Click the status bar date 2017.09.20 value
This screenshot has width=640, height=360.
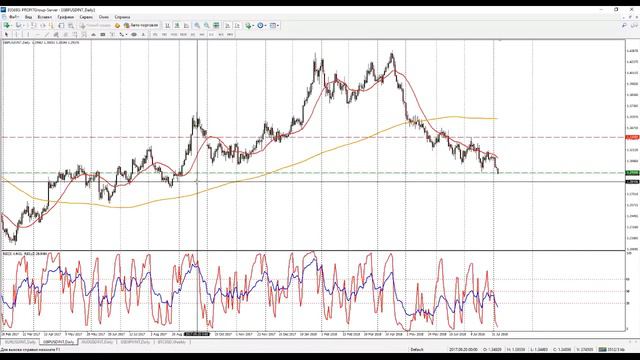tap(463, 349)
